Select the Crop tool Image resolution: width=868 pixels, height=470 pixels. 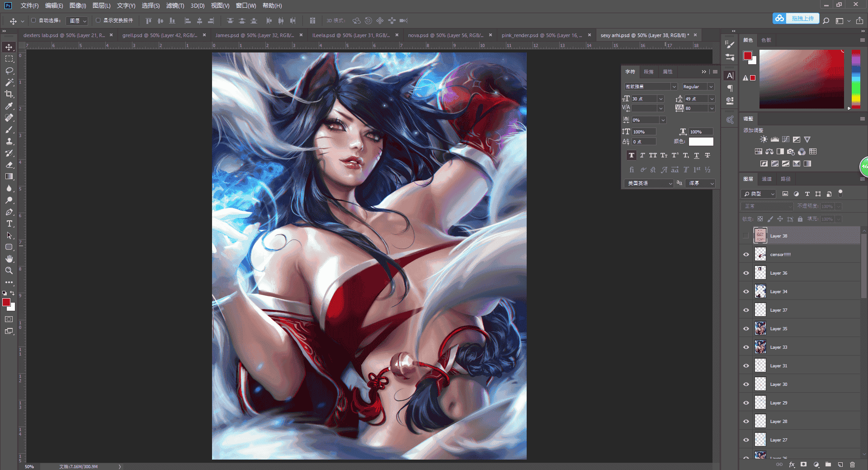click(x=9, y=94)
